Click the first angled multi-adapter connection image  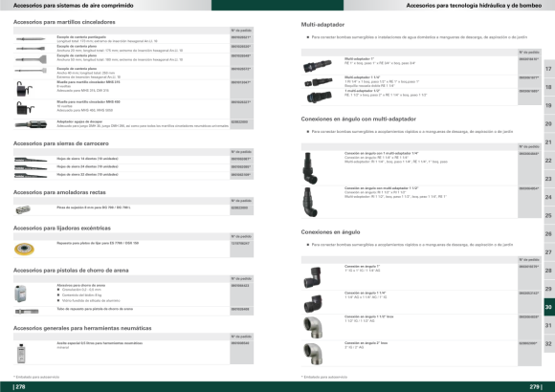coord(310,168)
